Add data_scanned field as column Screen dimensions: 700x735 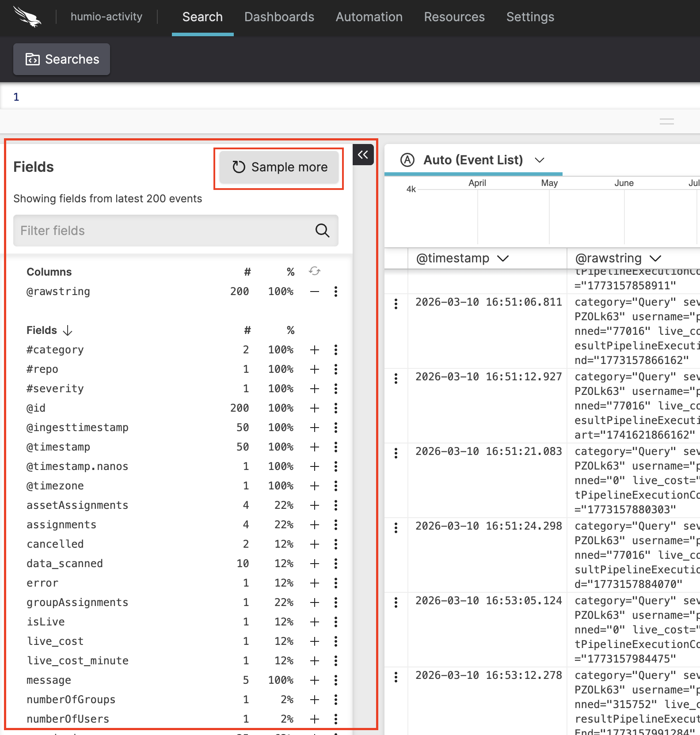315,564
